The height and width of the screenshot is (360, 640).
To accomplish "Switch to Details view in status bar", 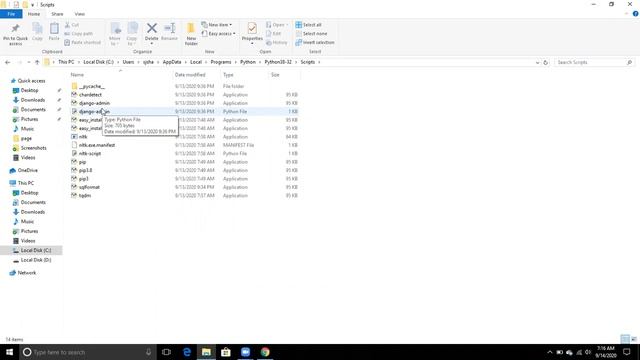I will [625, 339].
